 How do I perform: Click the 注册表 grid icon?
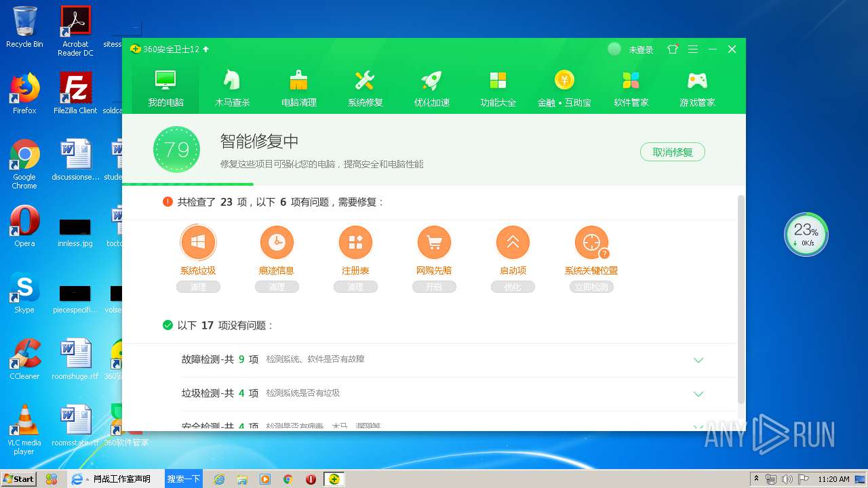355,242
